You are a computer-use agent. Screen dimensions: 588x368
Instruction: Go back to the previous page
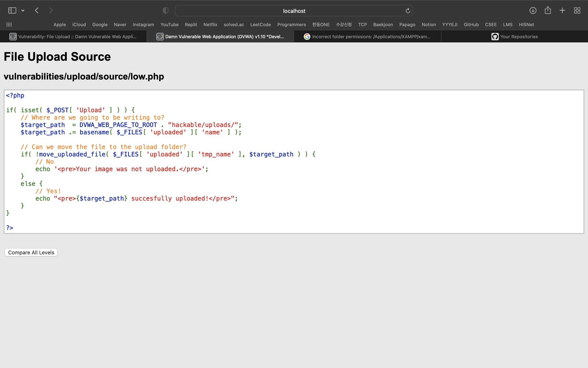[x=37, y=10]
